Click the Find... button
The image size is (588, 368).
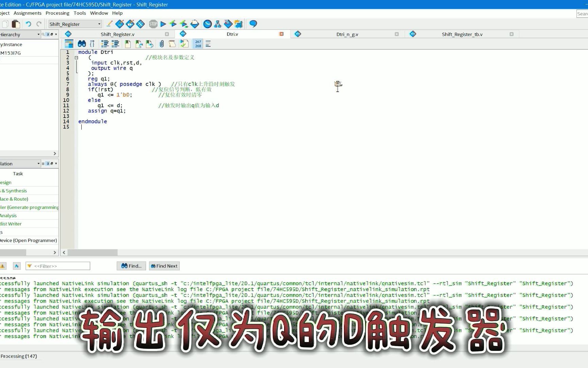pyautogui.click(x=131, y=266)
